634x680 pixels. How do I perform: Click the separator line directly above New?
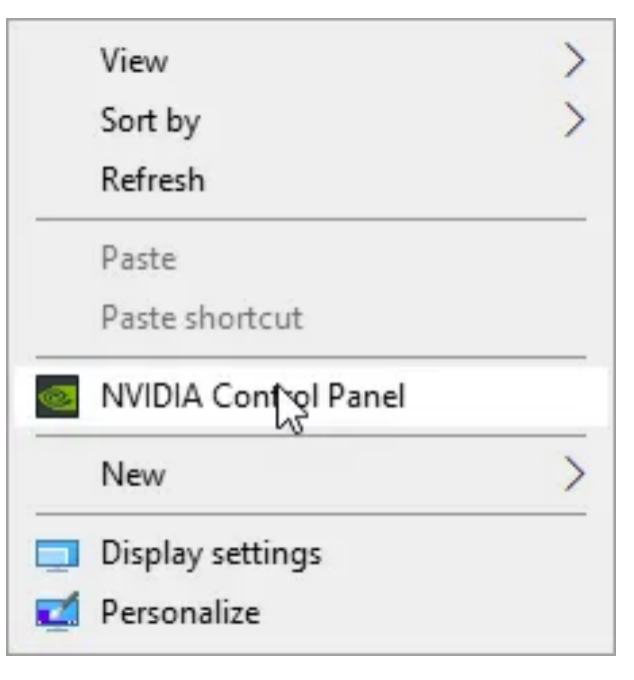311,435
